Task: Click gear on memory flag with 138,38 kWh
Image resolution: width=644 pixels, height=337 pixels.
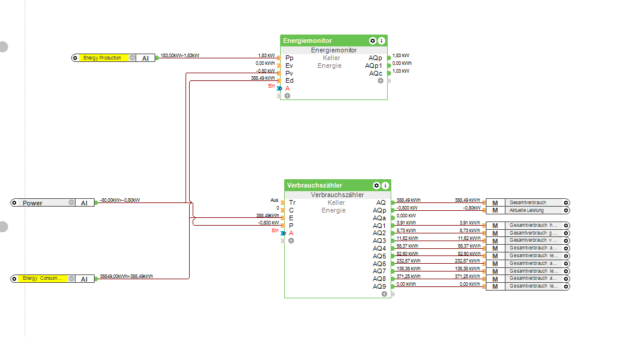Action: tap(566, 271)
